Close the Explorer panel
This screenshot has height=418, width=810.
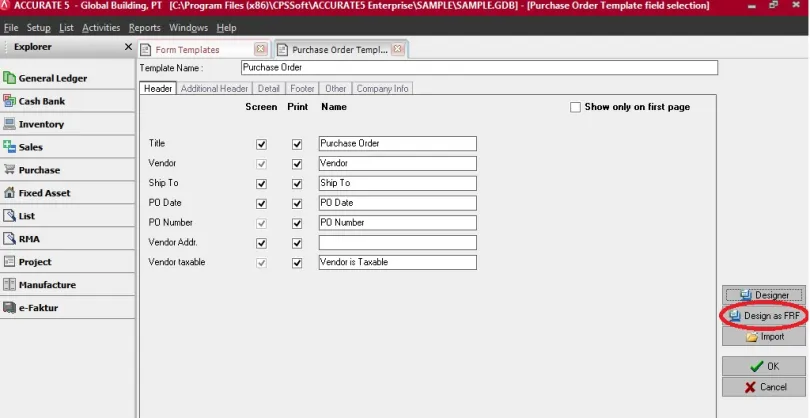(127, 47)
